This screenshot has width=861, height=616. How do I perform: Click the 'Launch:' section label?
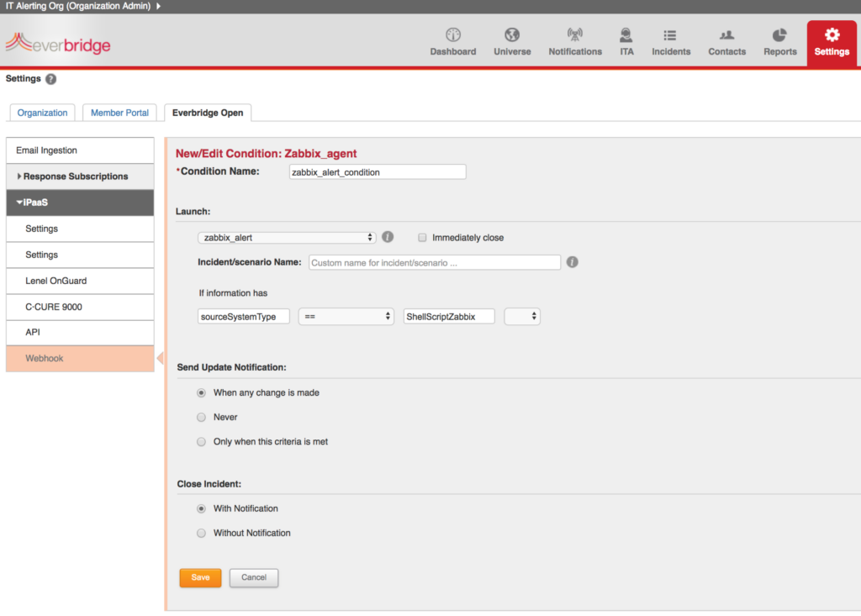click(193, 212)
